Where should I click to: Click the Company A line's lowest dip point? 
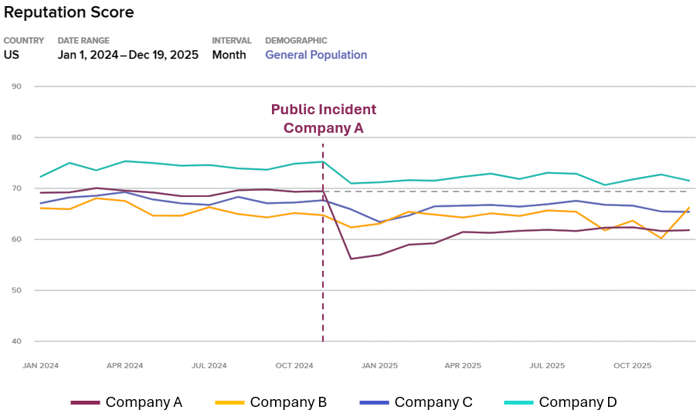point(350,259)
